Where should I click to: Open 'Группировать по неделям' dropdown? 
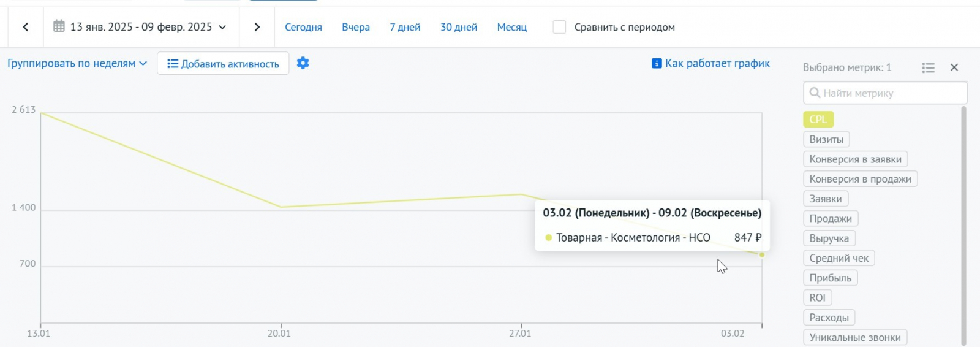pyautogui.click(x=77, y=63)
